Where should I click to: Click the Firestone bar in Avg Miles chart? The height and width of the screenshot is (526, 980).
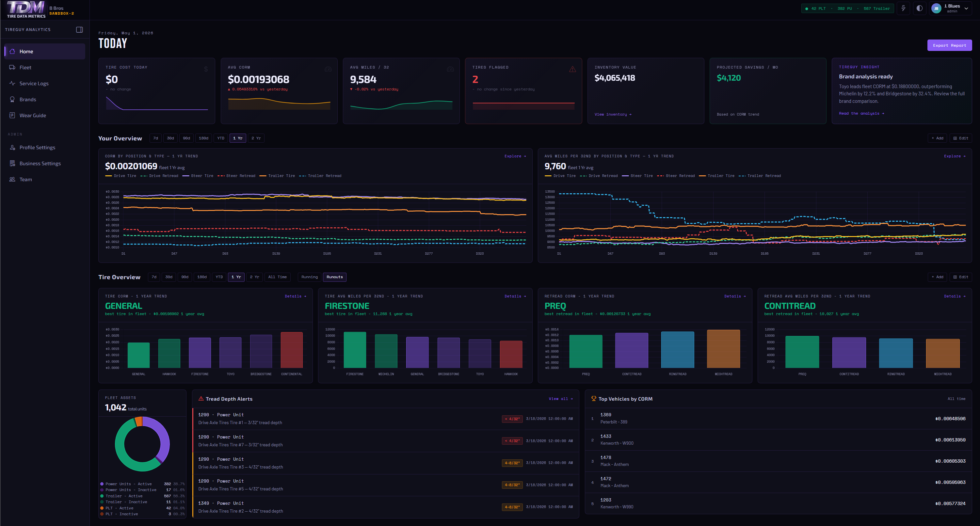coord(355,350)
